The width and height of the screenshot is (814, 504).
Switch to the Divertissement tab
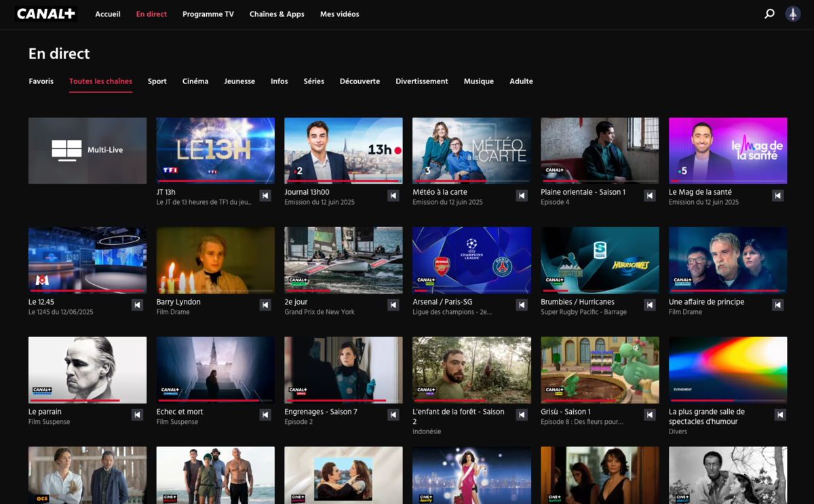click(x=422, y=81)
